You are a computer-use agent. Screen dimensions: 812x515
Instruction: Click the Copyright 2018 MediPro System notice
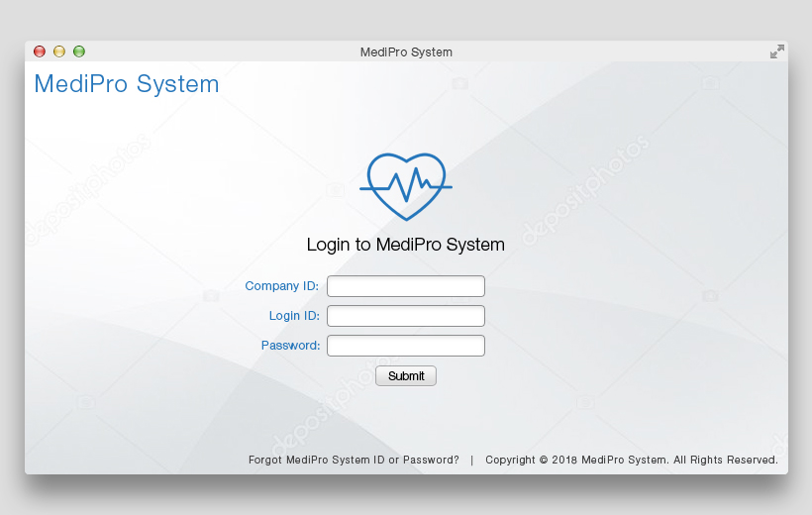[x=631, y=461]
